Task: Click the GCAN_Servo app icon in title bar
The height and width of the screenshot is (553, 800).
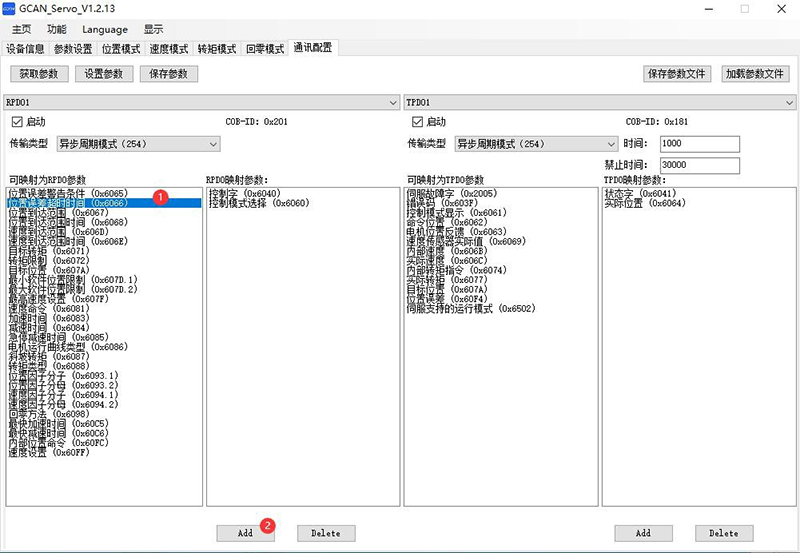Action: coord(9,8)
